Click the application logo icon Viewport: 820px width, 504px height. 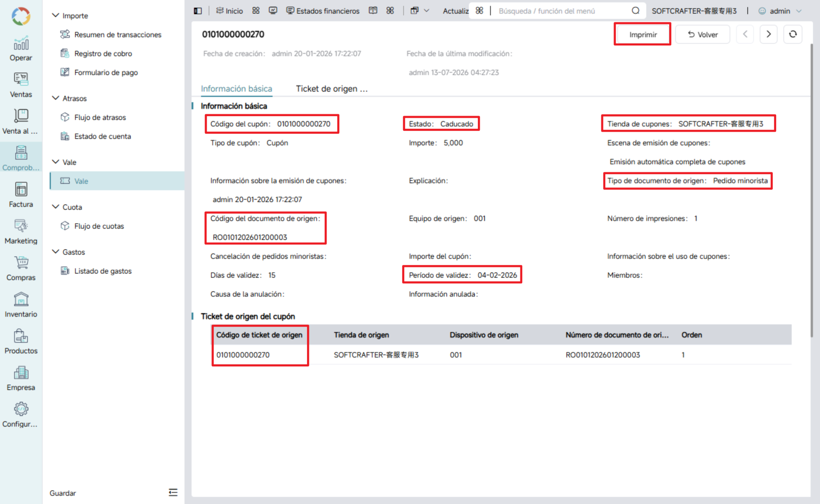click(x=21, y=16)
